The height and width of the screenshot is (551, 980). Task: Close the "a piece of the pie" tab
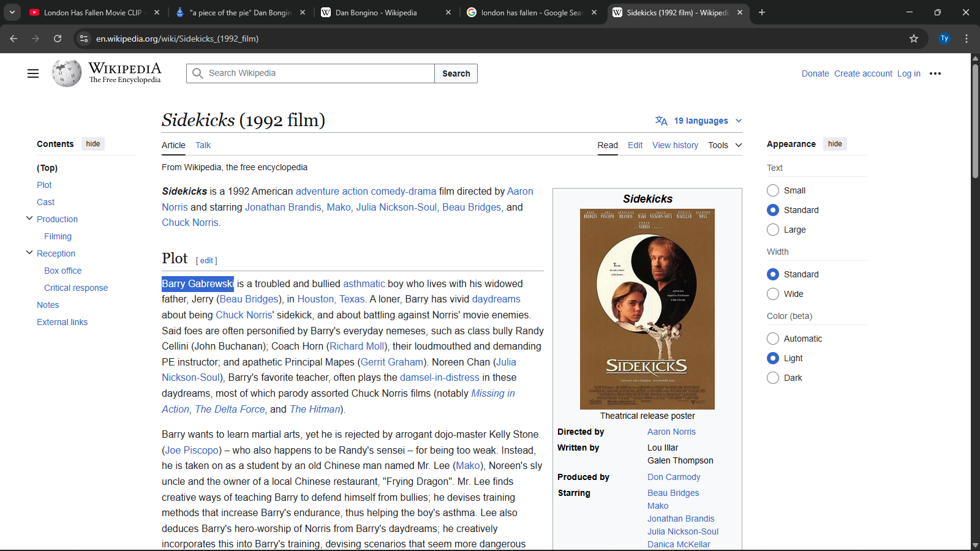point(303,12)
